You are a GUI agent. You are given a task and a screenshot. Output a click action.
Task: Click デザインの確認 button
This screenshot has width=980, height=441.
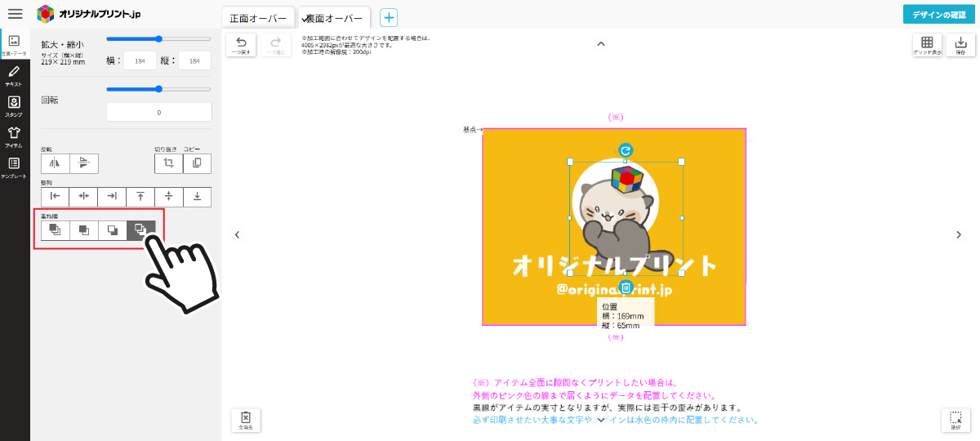pos(938,15)
